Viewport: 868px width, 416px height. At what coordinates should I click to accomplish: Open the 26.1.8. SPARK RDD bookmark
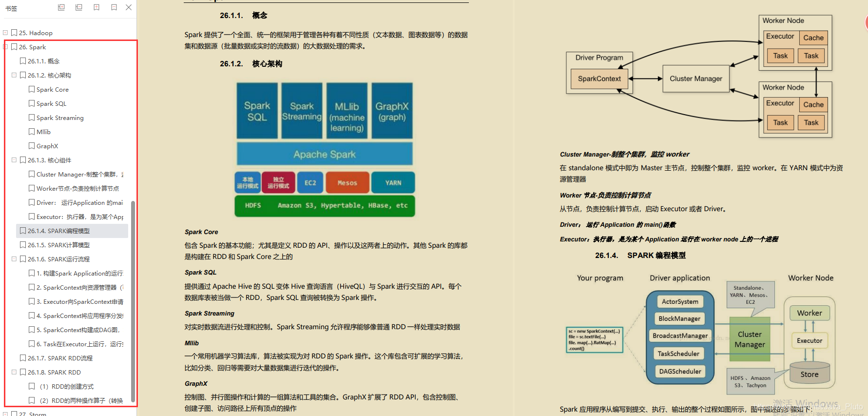pos(54,372)
